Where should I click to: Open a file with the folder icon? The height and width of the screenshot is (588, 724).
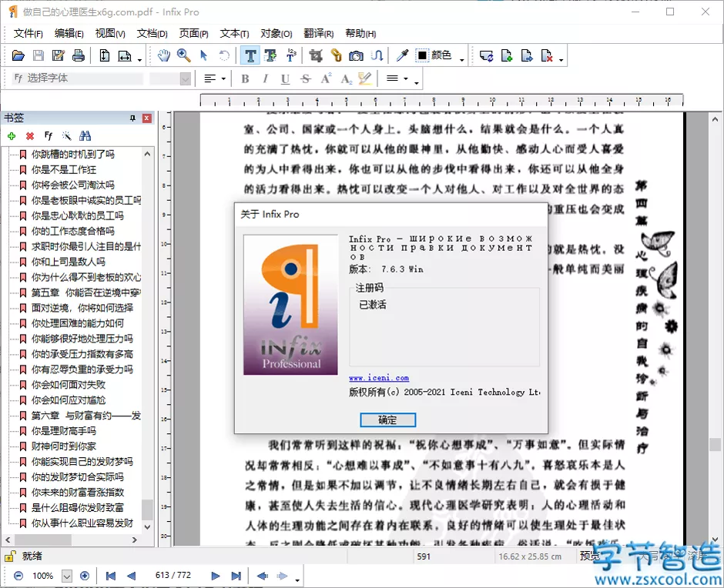tap(18, 56)
